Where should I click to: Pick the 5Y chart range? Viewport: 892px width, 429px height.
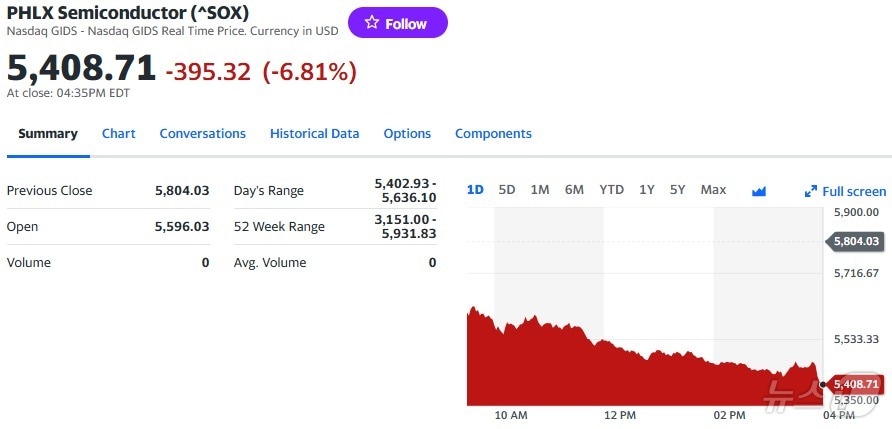pos(678,190)
